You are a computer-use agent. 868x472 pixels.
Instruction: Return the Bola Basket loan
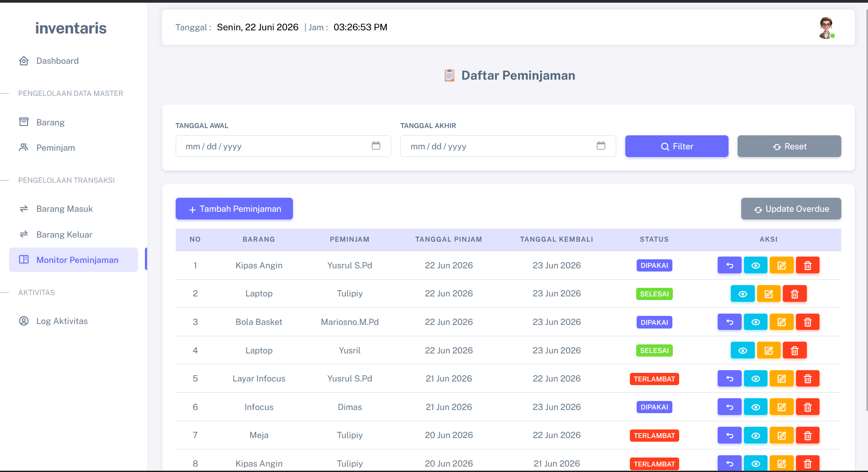tap(729, 322)
